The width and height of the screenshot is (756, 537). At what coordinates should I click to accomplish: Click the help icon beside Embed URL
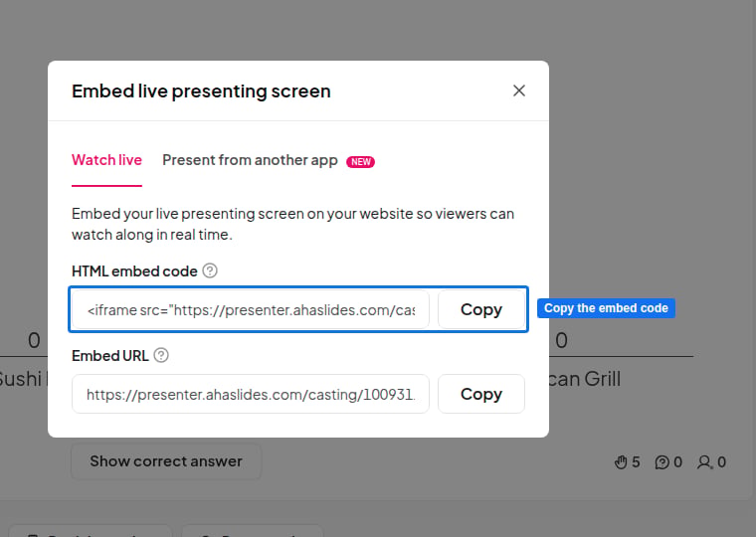coord(161,355)
